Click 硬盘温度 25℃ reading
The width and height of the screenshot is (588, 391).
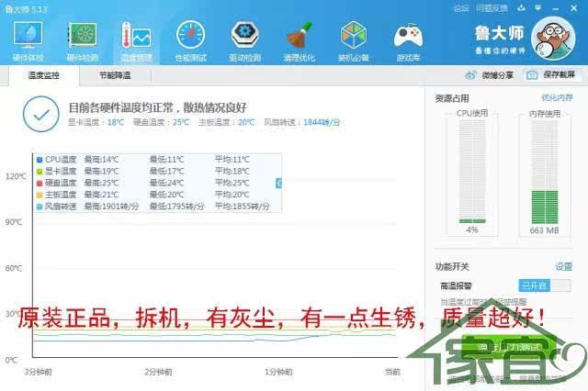pos(162,122)
